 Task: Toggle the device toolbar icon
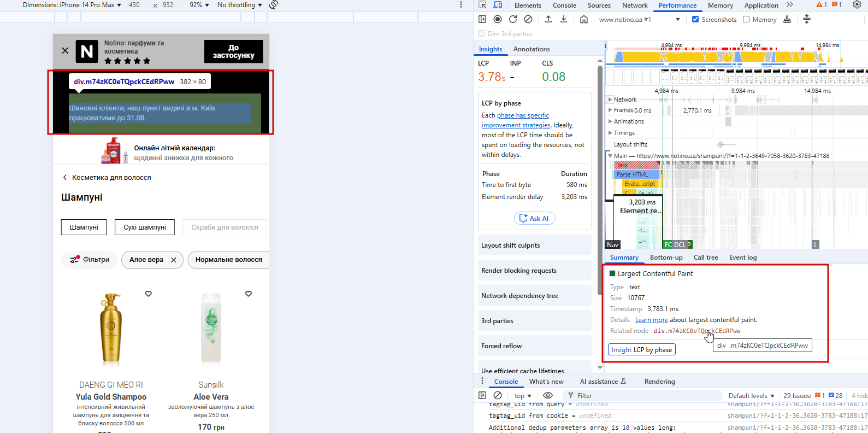click(498, 5)
